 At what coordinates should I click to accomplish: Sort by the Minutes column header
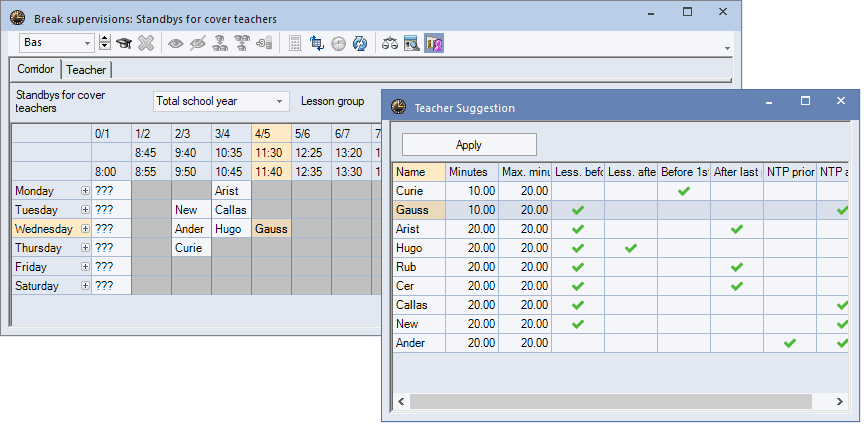[x=472, y=172]
